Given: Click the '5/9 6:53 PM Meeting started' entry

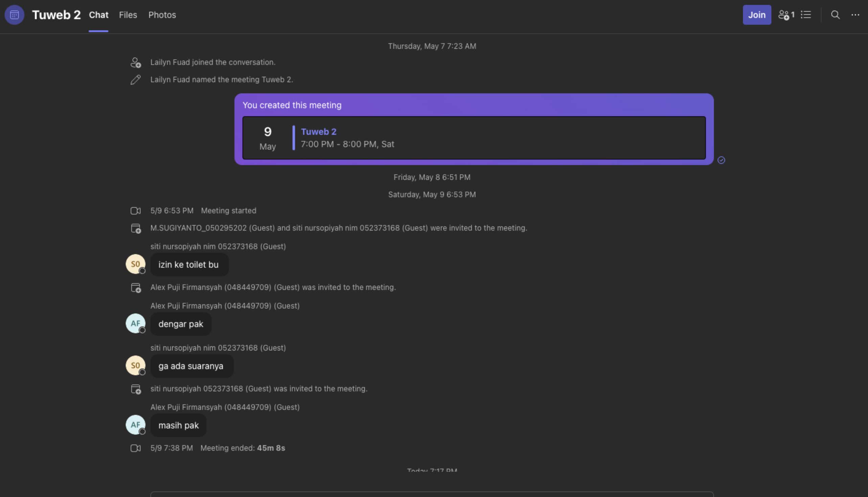Looking at the screenshot, I should pyautogui.click(x=203, y=211).
